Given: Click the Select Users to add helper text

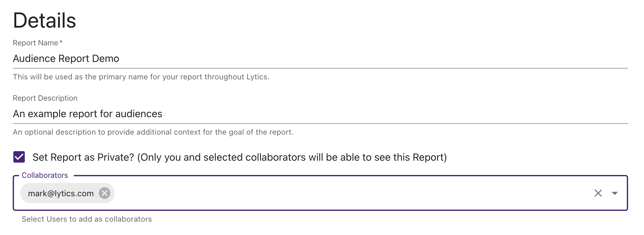Looking at the screenshot, I should pos(87,219).
